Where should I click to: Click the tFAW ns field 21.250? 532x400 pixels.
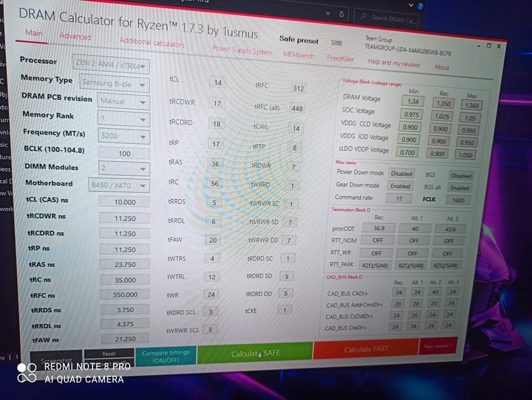tap(125, 338)
